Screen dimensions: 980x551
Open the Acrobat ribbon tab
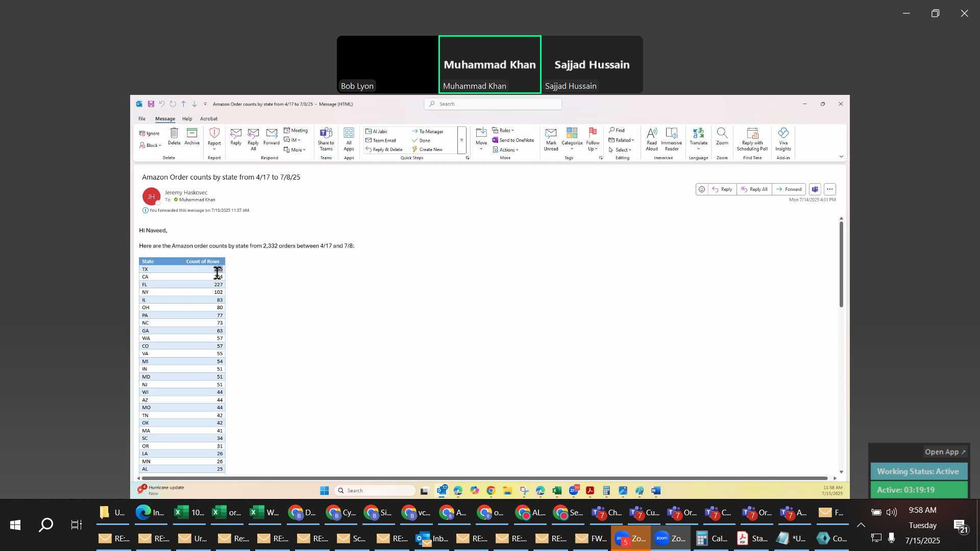(209, 119)
